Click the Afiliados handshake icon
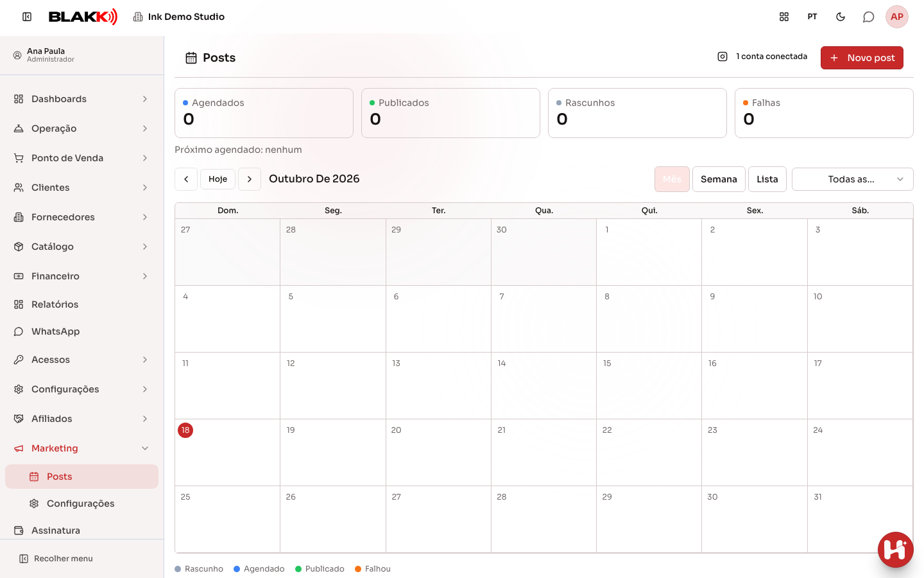 [x=19, y=419]
